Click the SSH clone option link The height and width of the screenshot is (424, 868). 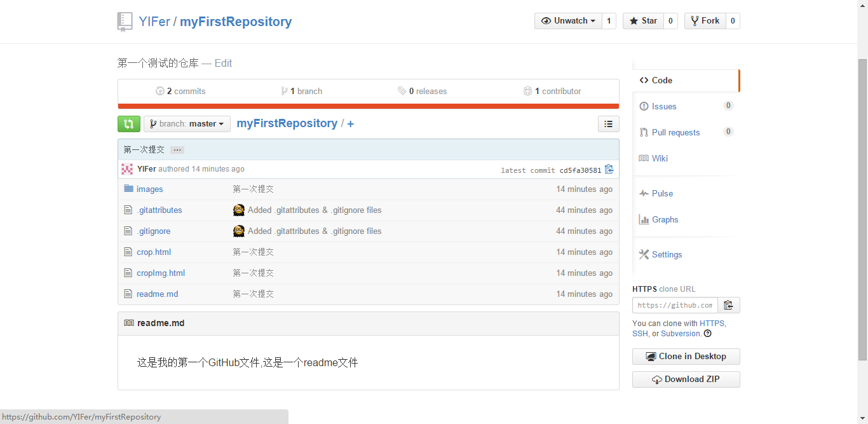pyautogui.click(x=640, y=333)
